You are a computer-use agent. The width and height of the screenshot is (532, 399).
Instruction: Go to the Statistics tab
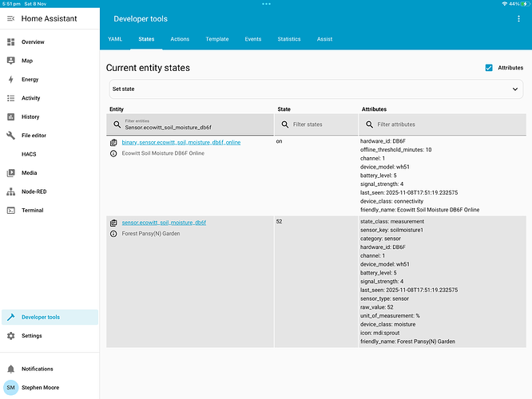coord(289,39)
